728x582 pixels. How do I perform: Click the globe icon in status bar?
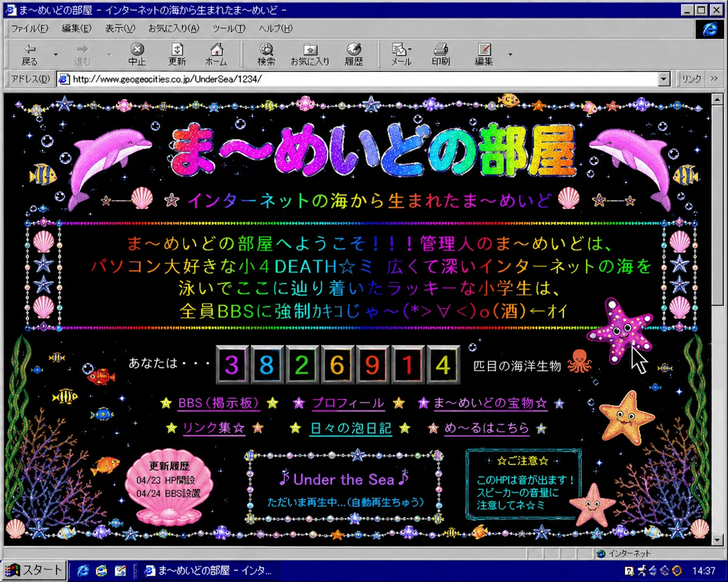(601, 554)
